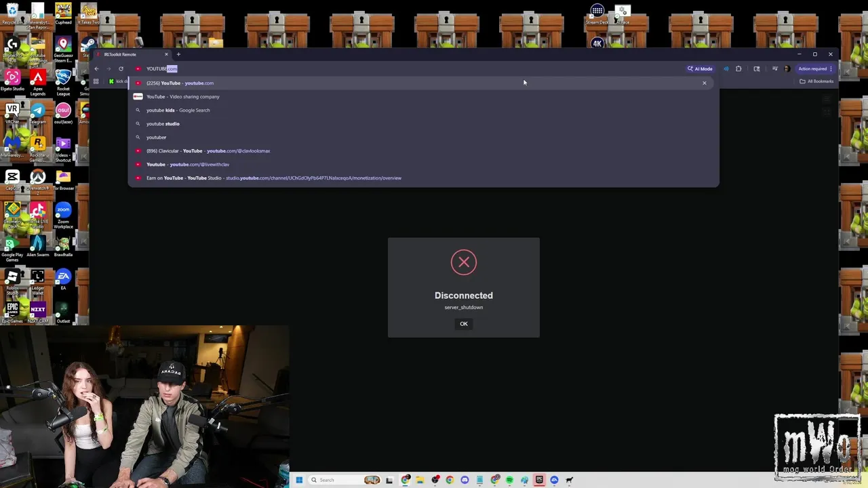The height and width of the screenshot is (488, 868).
Task: Open Roblox Studio desktop icon
Action: [12, 281]
